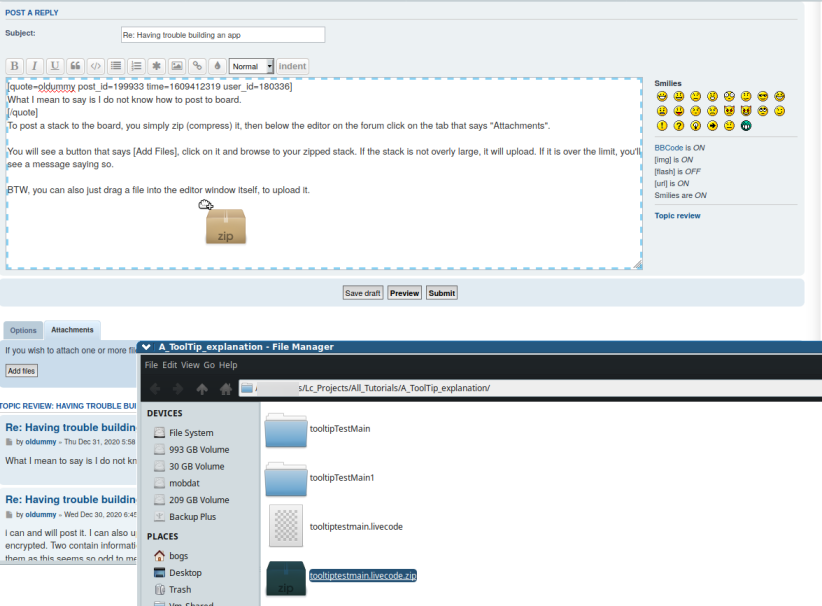The height and width of the screenshot is (606, 822).
Task: Insert the winking smiley
Action: (780, 111)
